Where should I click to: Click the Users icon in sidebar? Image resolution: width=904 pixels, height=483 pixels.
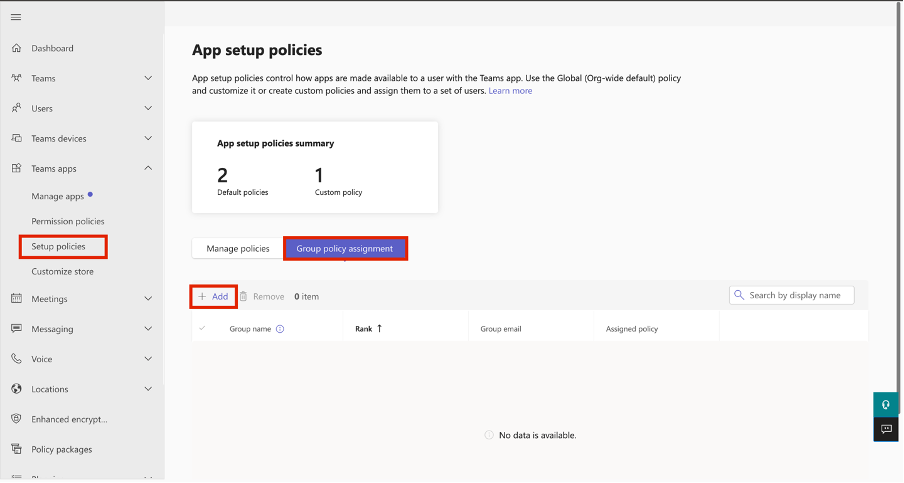(x=16, y=108)
